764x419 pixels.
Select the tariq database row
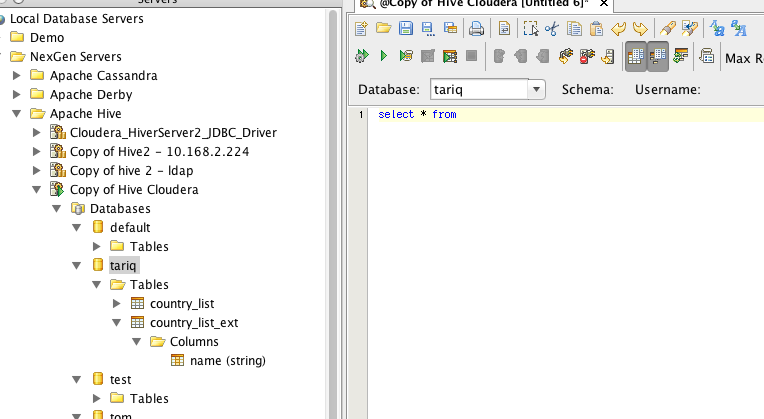[x=123, y=266]
